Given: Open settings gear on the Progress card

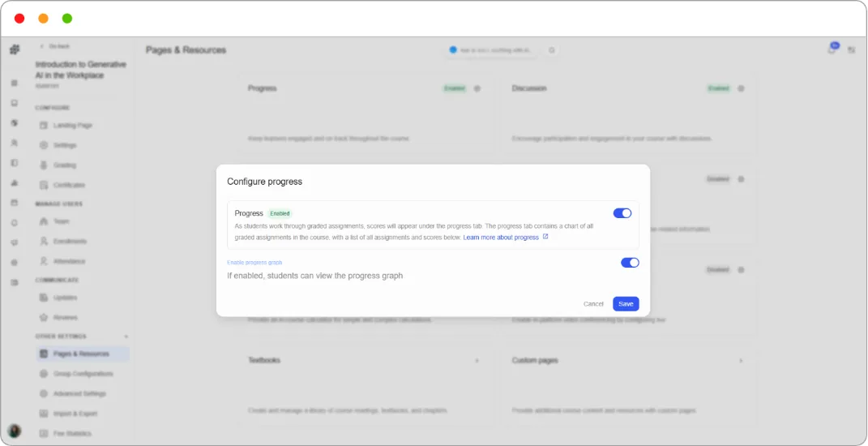Looking at the screenshot, I should [477, 88].
